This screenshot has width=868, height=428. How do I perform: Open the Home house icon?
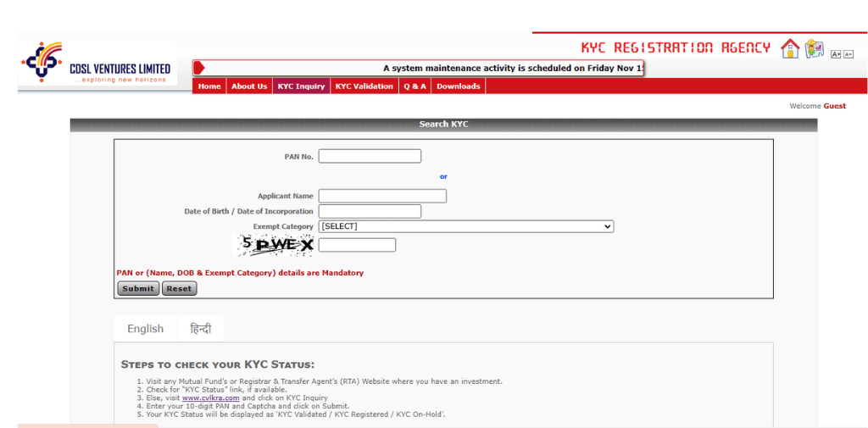point(790,48)
